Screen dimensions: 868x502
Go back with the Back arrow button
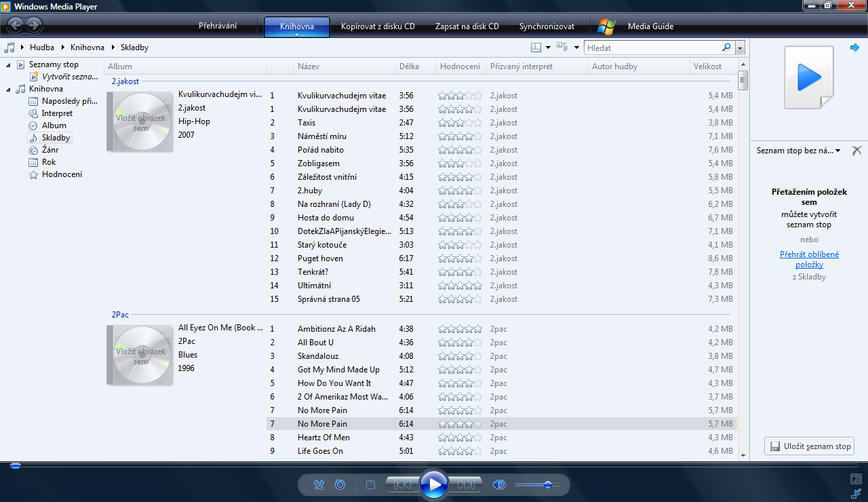click(x=15, y=26)
